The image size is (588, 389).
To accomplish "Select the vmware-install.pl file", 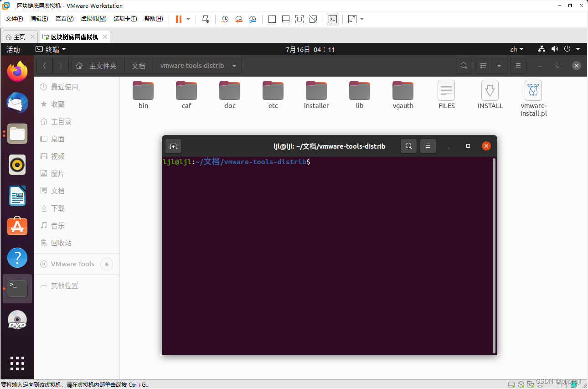I will 533,99.
